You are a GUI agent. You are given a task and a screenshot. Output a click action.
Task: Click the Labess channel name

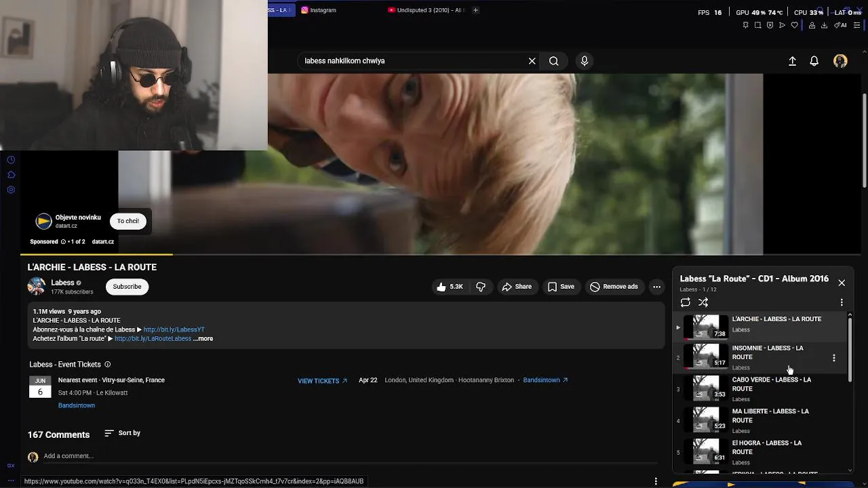point(62,283)
